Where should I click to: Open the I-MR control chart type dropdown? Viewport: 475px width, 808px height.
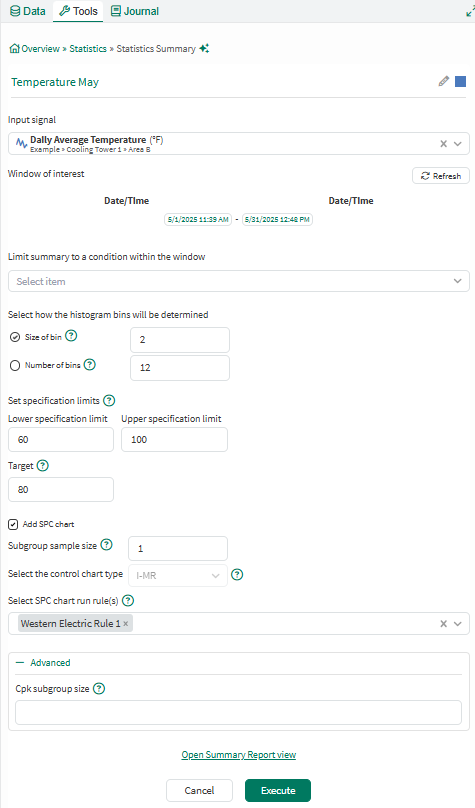coord(178,575)
